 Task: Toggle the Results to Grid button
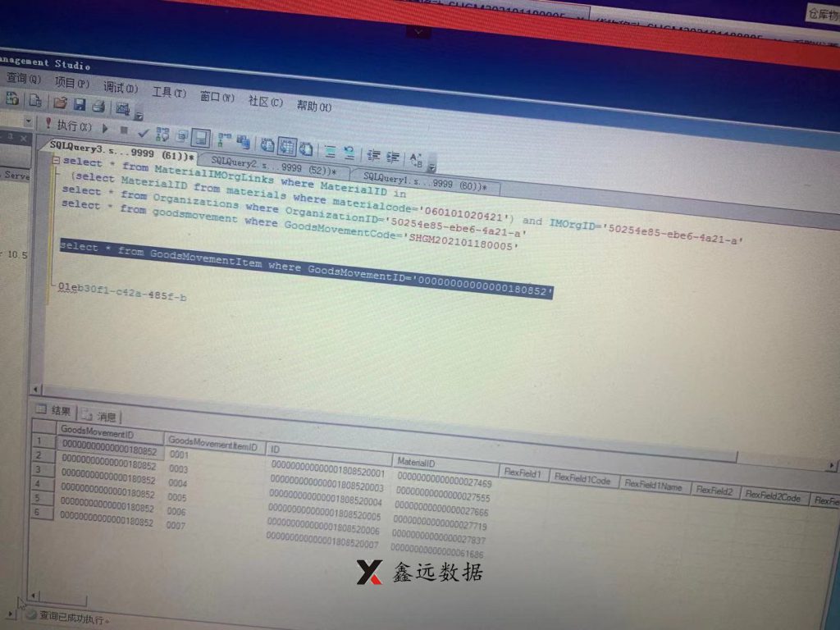pos(285,146)
